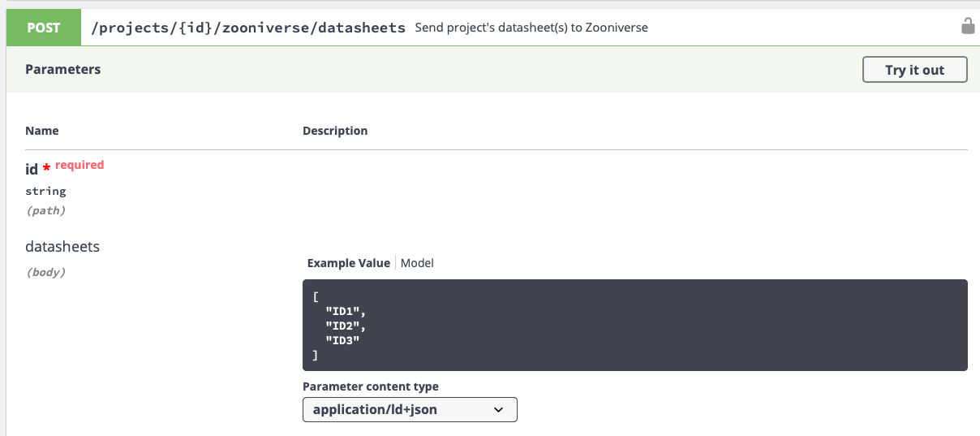This screenshot has width=980, height=436.
Task: Open the application/ld+json content type dropdown
Action: [409, 409]
